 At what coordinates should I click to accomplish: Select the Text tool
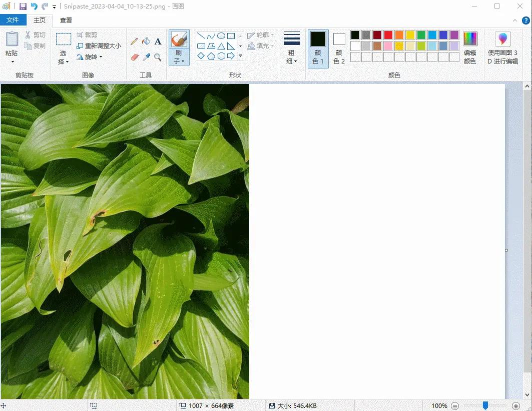158,41
